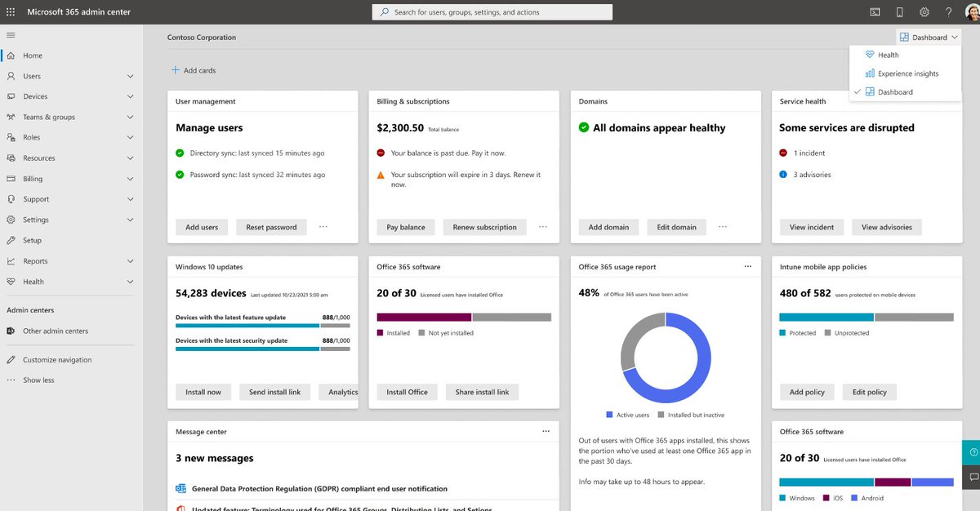Viewport: 980px width, 511px height.
Task: Click the feedback chat button on right edge
Action: tap(973, 476)
